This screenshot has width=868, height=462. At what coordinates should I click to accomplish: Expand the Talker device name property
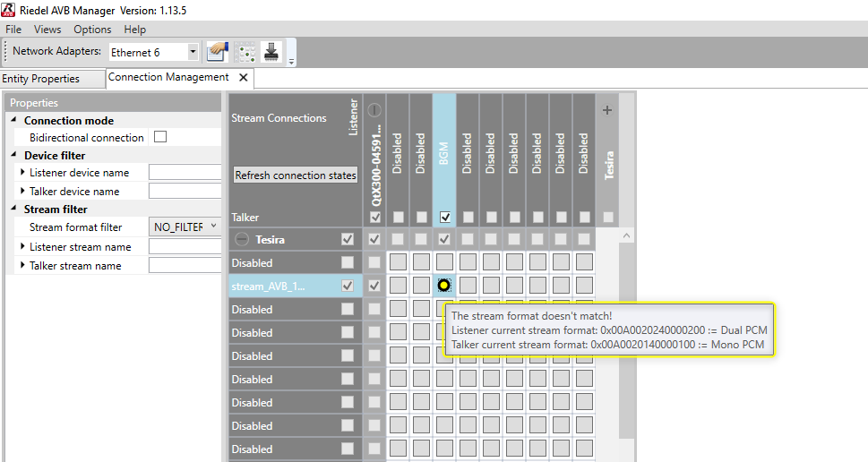click(22, 191)
